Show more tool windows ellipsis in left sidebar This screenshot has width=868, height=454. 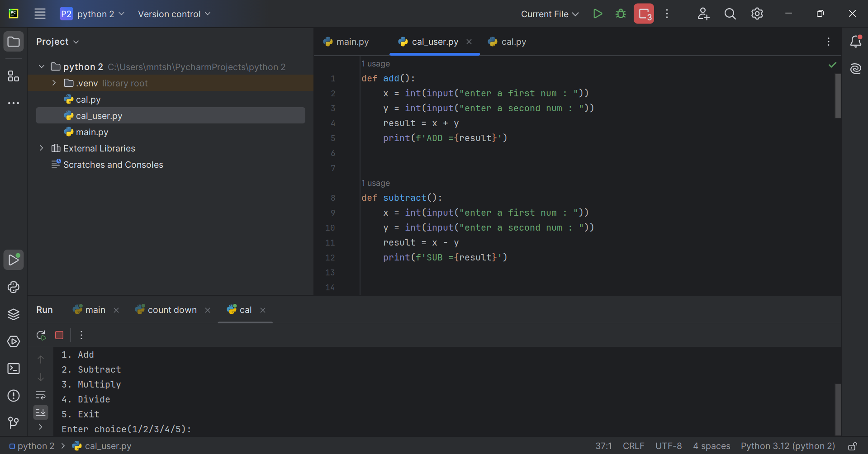pos(14,103)
